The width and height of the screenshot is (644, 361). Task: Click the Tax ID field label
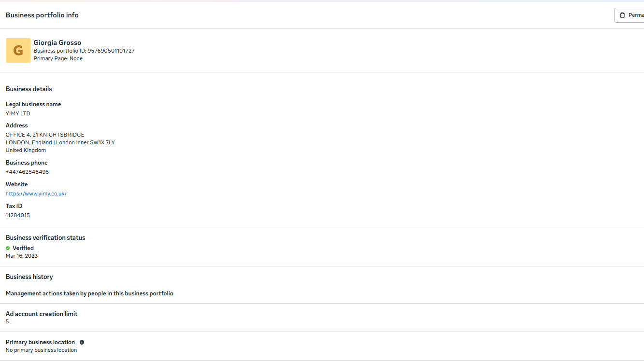[14, 206]
